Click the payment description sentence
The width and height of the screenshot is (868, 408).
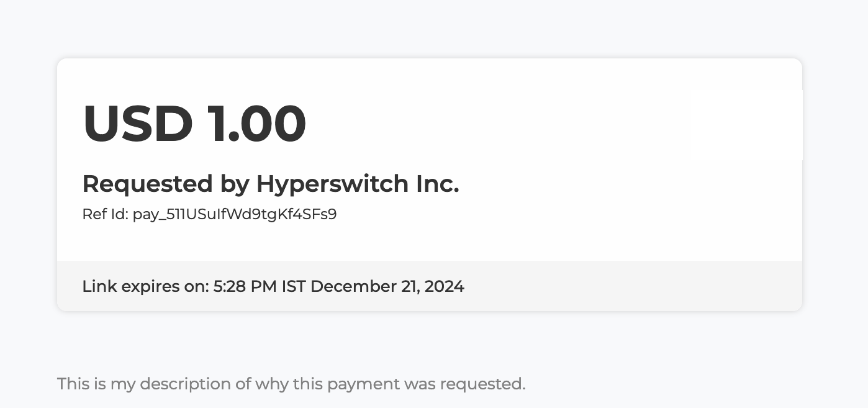(x=291, y=384)
